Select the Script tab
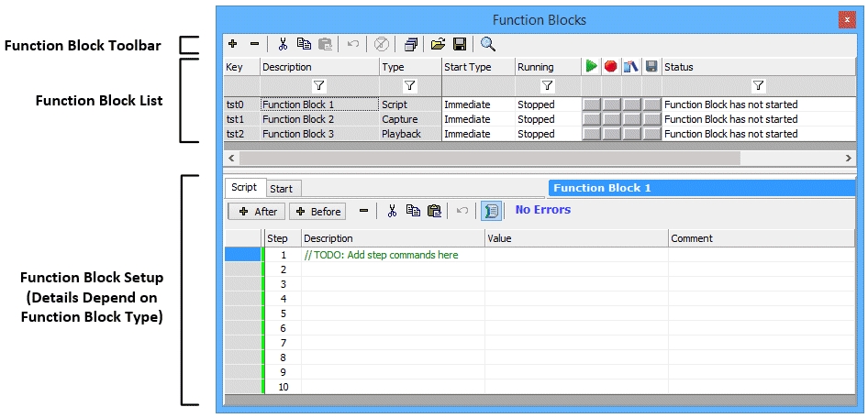868x418 pixels. (x=244, y=188)
